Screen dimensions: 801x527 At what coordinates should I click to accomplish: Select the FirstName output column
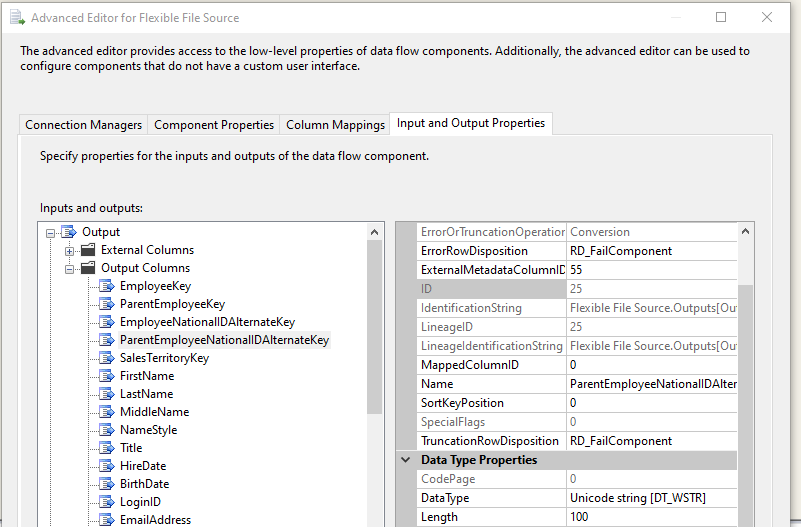pos(147,376)
